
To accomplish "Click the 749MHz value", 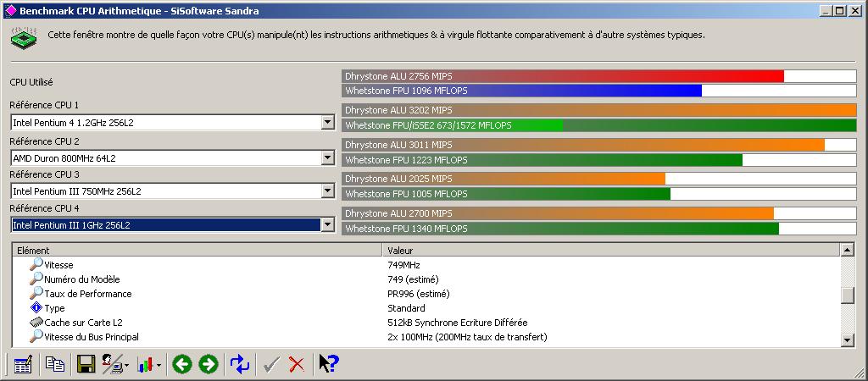I will point(403,265).
